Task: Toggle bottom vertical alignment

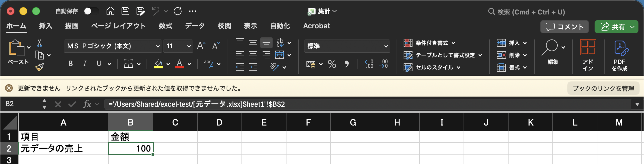Action: coord(266,43)
